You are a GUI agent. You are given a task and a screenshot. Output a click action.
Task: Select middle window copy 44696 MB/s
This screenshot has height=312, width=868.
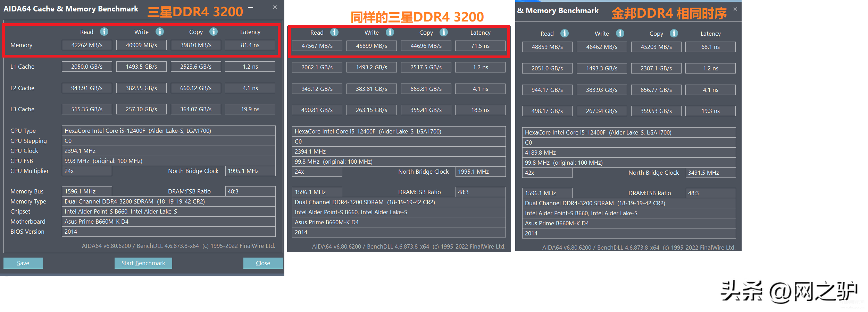pyautogui.click(x=426, y=46)
